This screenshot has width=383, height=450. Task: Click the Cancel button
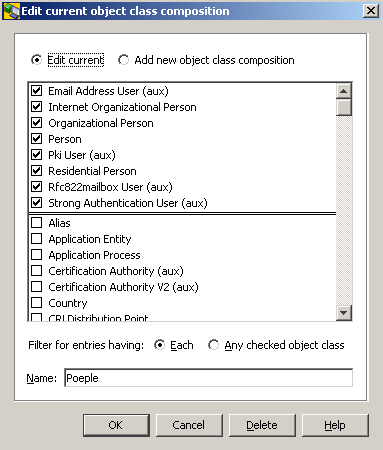(189, 425)
